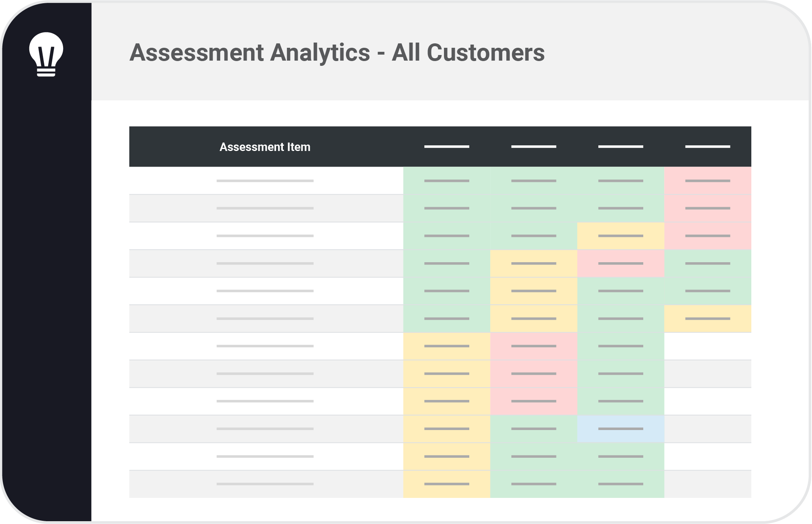The width and height of the screenshot is (812, 524).
Task: Click the seventh row's assessment item name
Action: pos(265,346)
